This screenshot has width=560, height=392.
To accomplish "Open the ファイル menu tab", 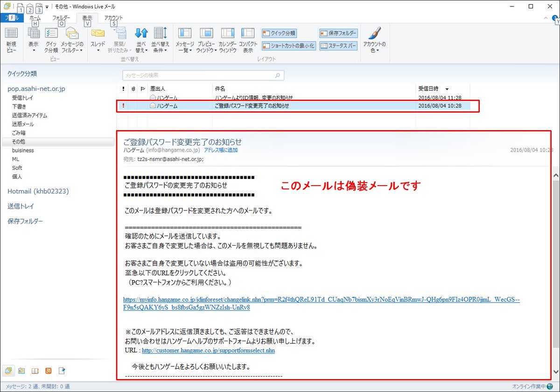I will pyautogui.click(x=11, y=18).
